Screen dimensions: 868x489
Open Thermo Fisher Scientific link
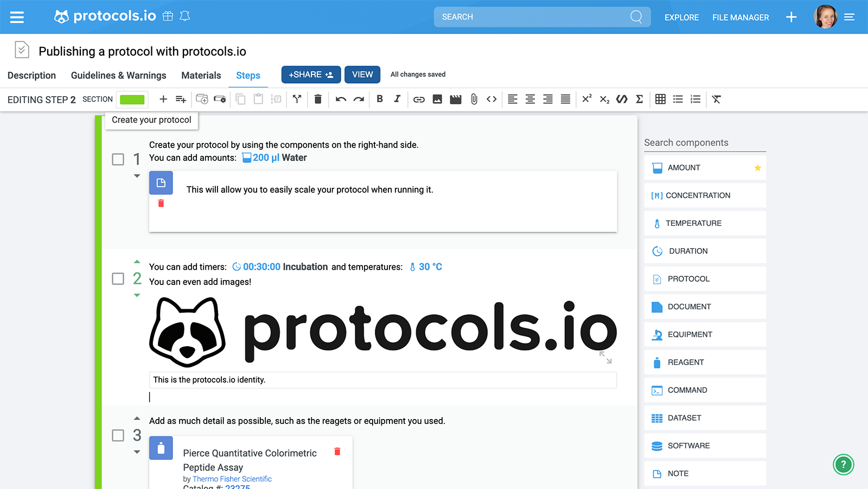coord(232,479)
